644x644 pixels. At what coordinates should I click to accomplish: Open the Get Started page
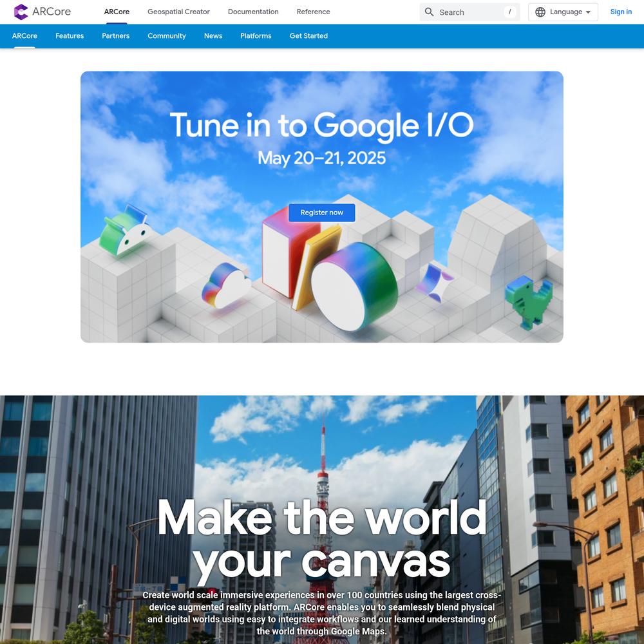(x=308, y=35)
